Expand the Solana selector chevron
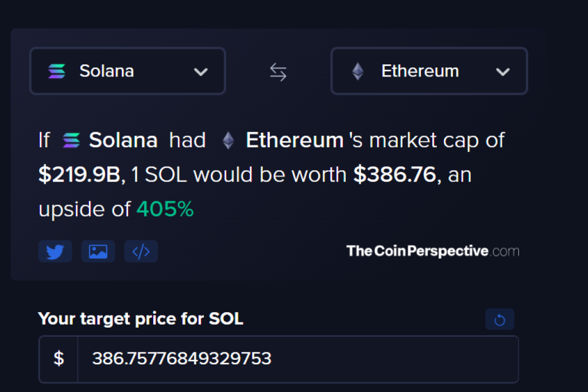Screen dimensions: 588x392 [201, 72]
